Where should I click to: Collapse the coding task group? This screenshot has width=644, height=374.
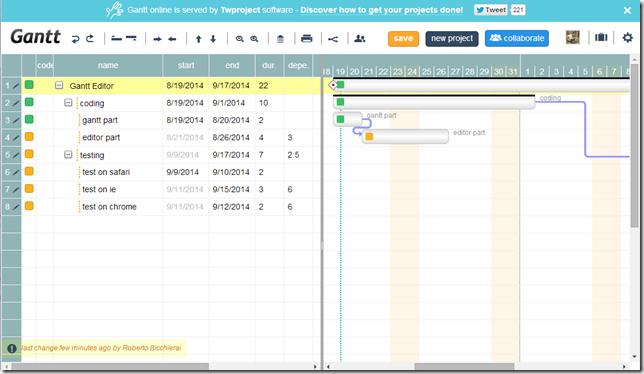click(x=68, y=103)
